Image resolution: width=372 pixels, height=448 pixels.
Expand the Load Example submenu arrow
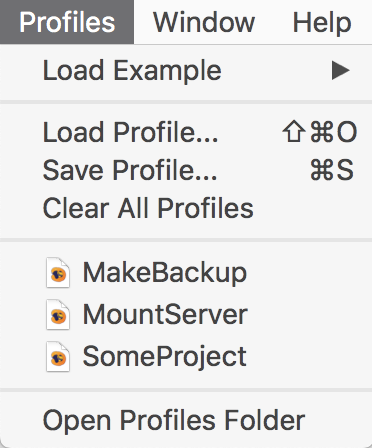pyautogui.click(x=341, y=71)
